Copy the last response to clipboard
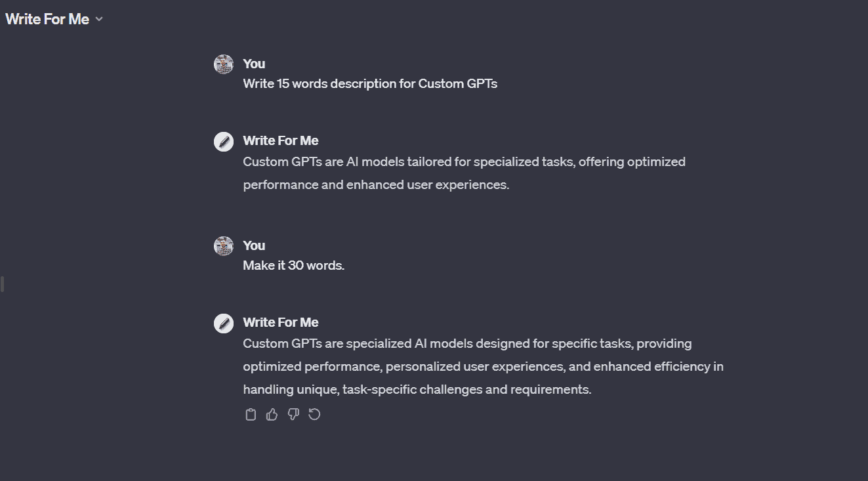 pos(251,414)
